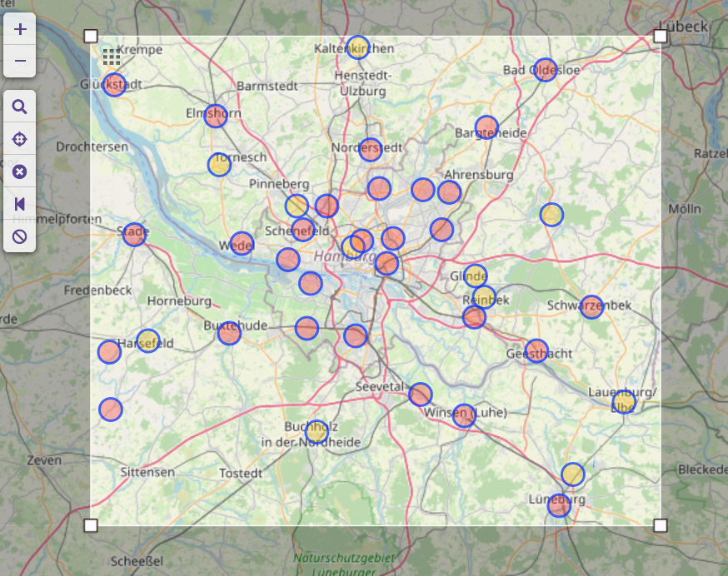Click the skip-to-start reset icon
Screen dimensions: 728x576
[x=20, y=204]
